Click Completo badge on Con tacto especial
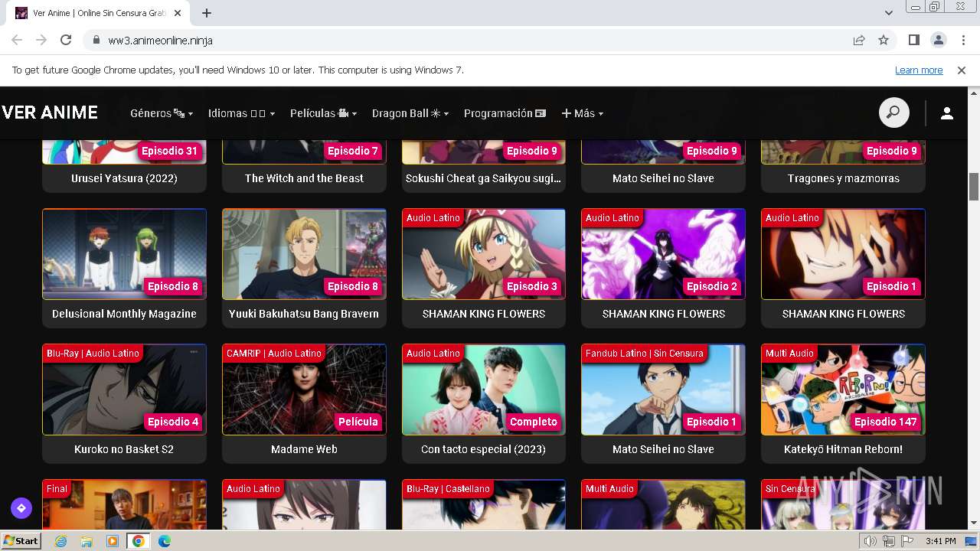Image resolution: width=980 pixels, height=551 pixels. point(534,422)
